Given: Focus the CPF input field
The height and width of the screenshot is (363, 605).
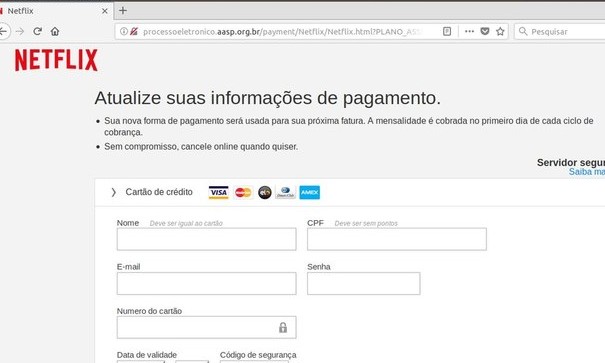Looking at the screenshot, I should tap(397, 239).
